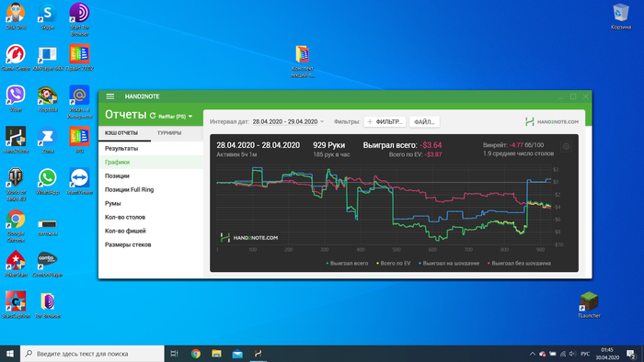
Task: Open Viber desktop shortcut
Action: pyautogui.click(x=16, y=98)
